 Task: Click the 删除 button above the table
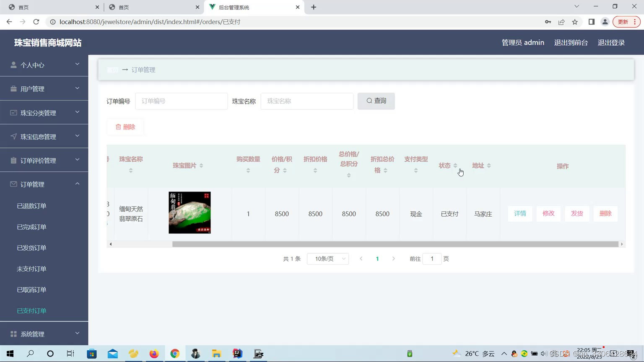[125, 127]
